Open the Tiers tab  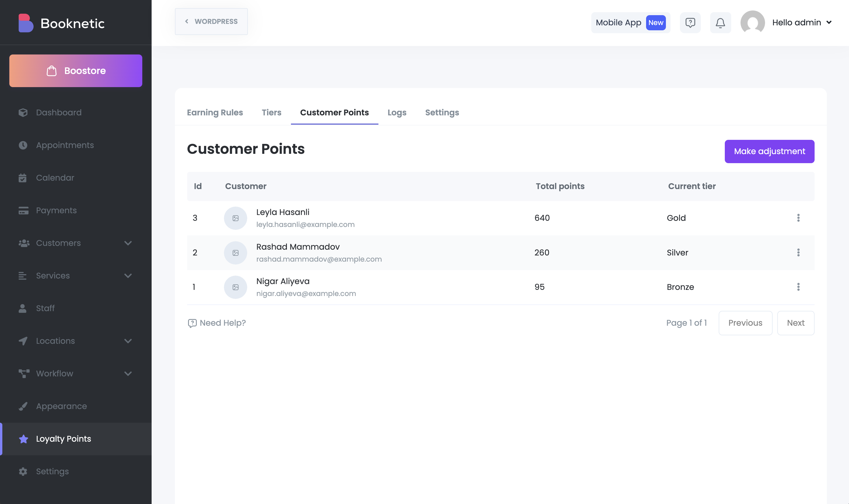pyautogui.click(x=271, y=112)
